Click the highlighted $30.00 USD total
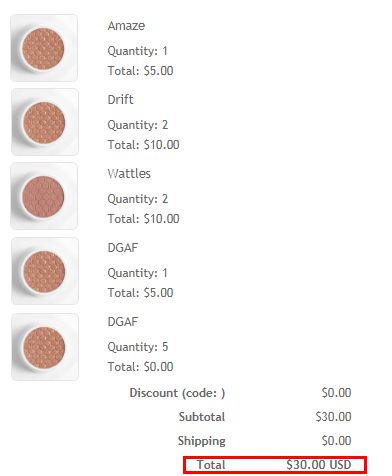 click(319, 465)
